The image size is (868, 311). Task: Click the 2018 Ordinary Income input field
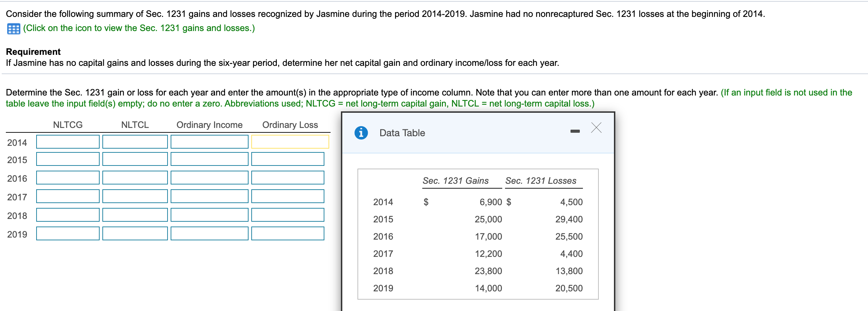pyautogui.click(x=209, y=215)
